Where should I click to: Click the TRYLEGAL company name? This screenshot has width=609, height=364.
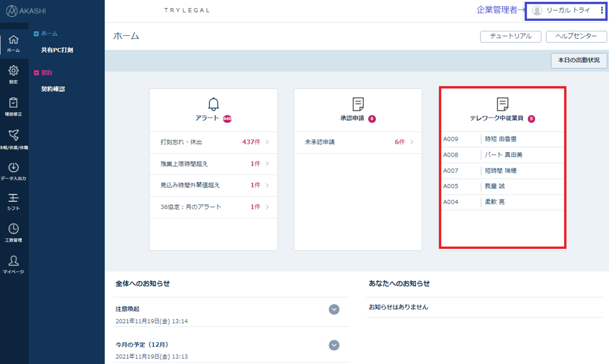pos(187,10)
